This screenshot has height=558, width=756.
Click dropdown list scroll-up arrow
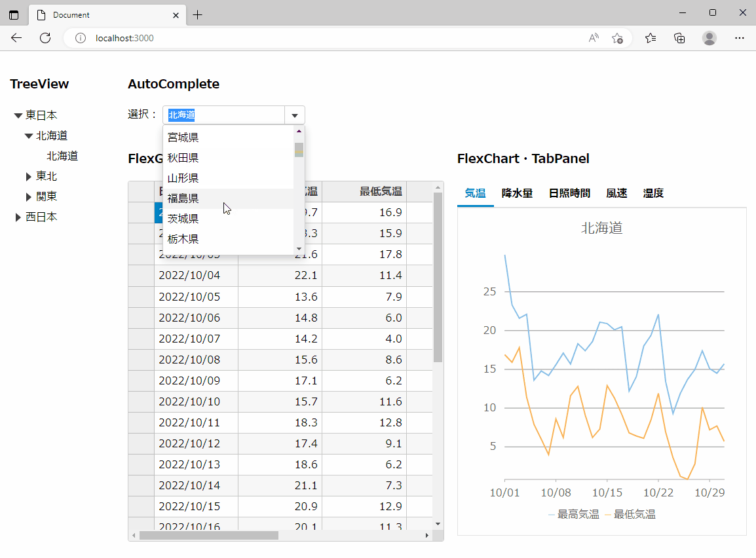coord(299,131)
